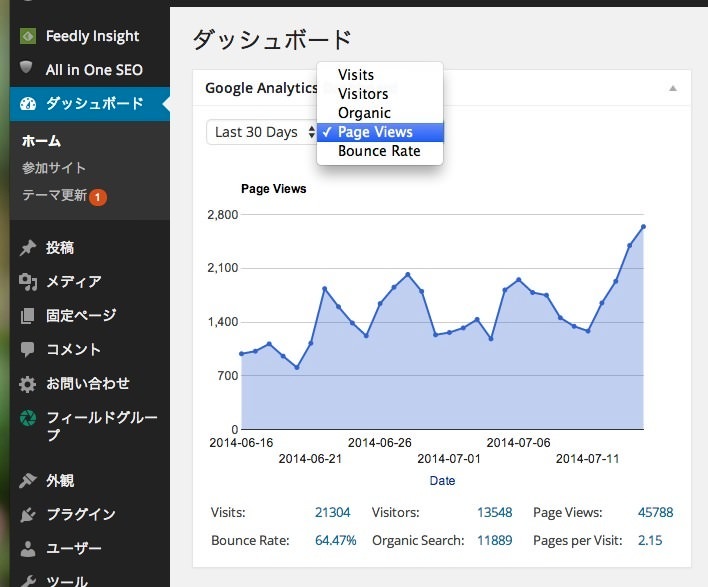708x587 pixels.
Task: Choose Visits from the metric dropdown
Action: 380,75
